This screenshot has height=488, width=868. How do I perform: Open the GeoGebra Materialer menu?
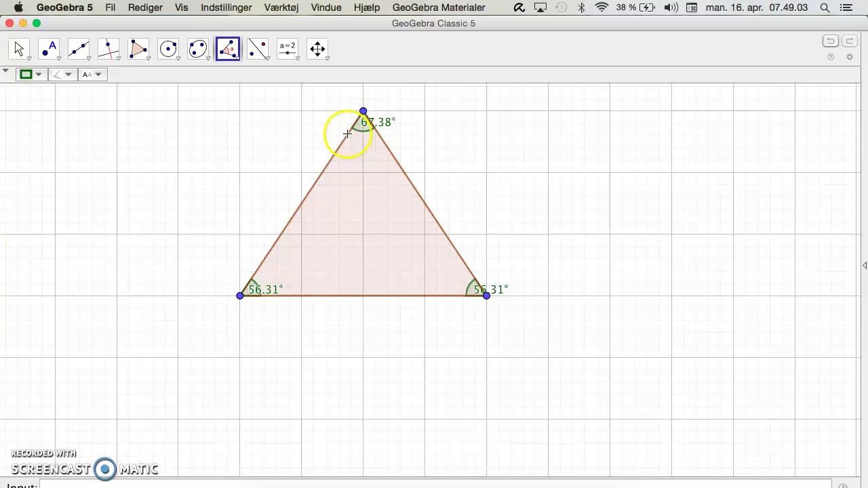(x=439, y=7)
